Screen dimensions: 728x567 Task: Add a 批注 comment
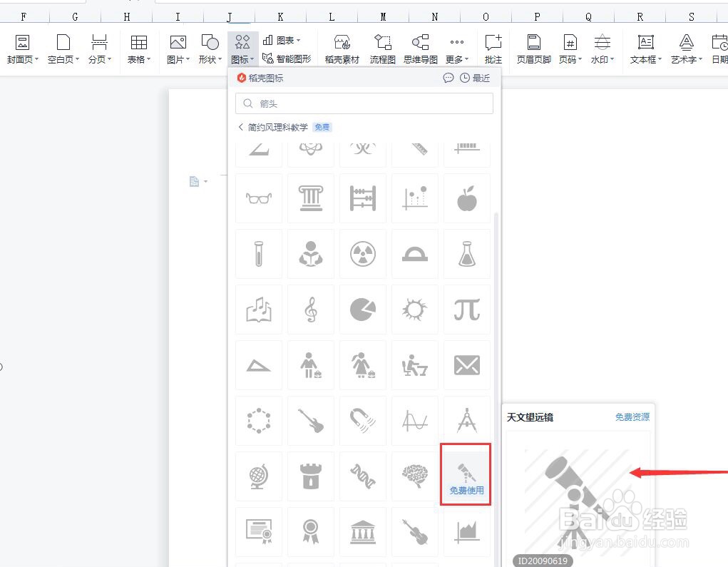(493, 49)
